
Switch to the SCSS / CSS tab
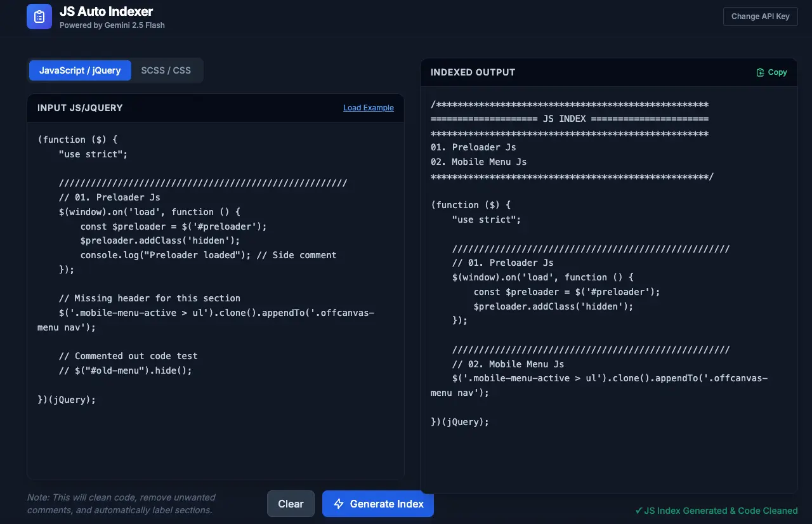click(x=166, y=70)
